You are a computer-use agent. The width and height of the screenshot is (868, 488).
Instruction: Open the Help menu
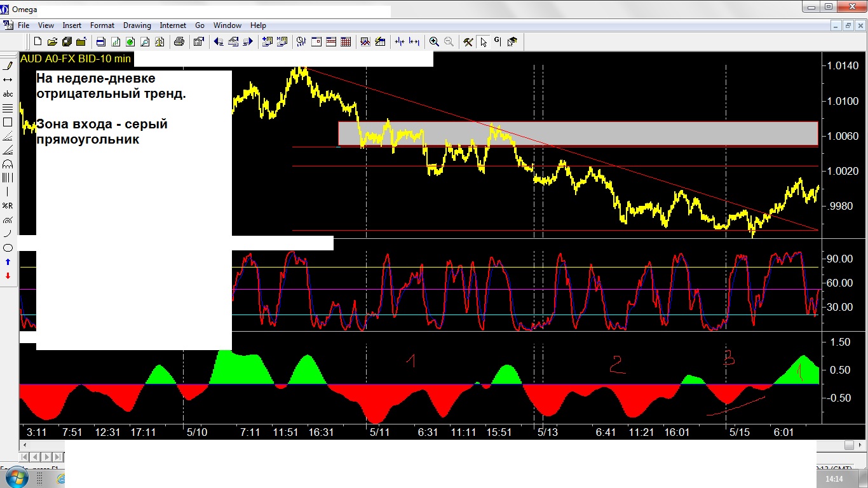258,25
